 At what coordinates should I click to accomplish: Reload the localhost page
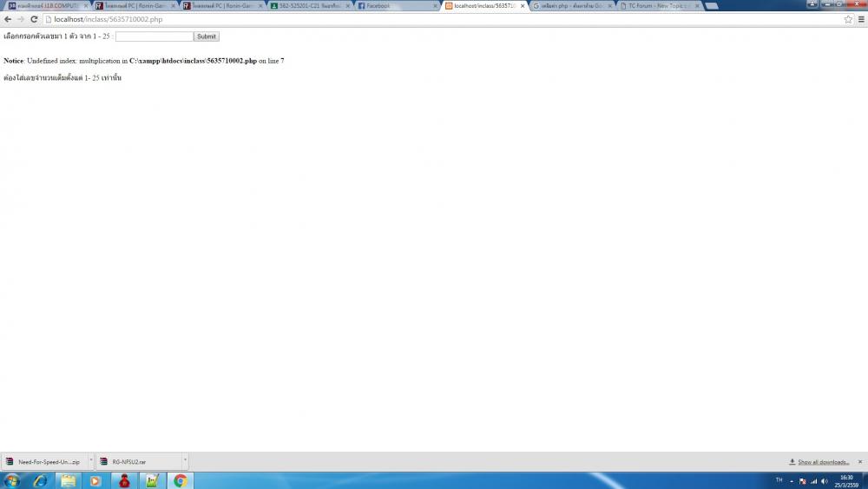(34, 19)
